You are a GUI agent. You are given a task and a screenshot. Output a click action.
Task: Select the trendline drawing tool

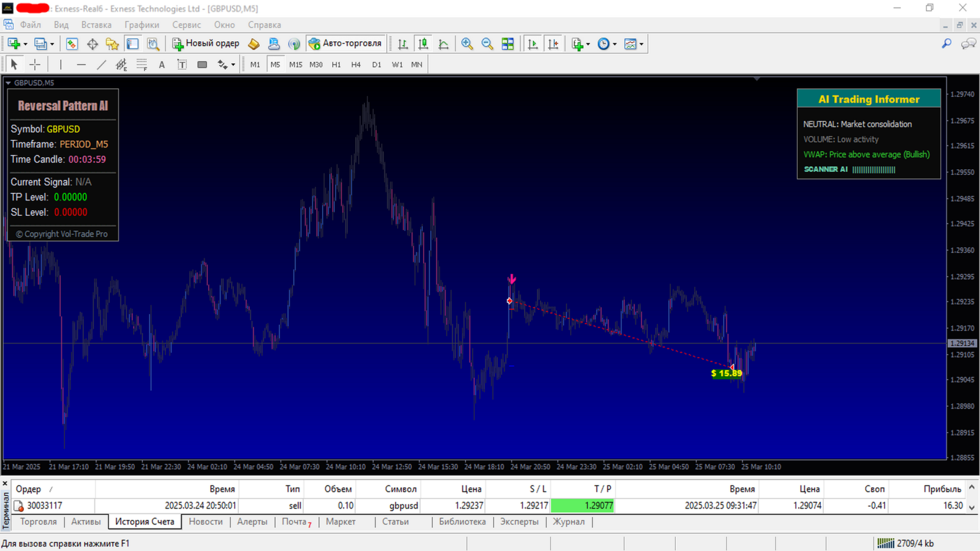click(x=102, y=64)
